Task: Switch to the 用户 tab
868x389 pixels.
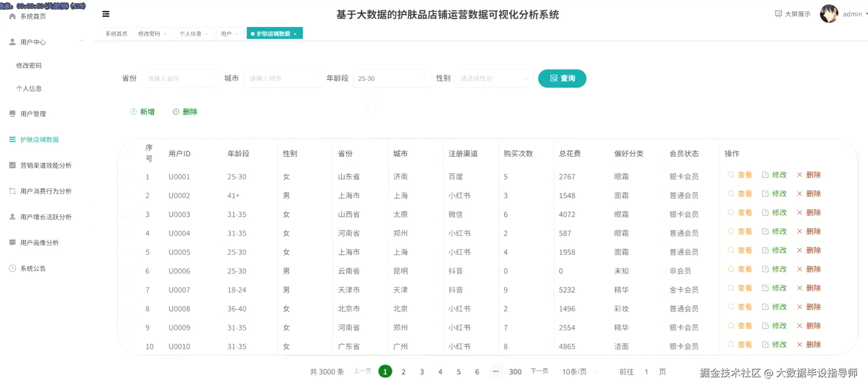Action: [x=226, y=33]
